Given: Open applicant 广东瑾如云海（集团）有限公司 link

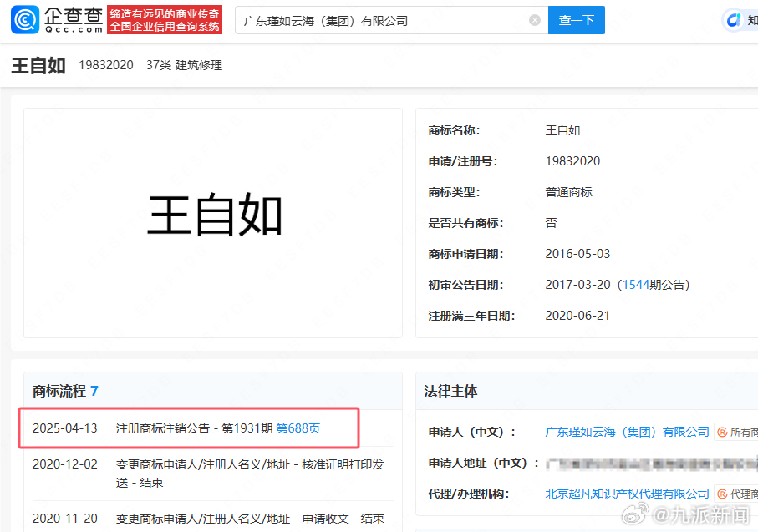Looking at the screenshot, I should (x=627, y=432).
